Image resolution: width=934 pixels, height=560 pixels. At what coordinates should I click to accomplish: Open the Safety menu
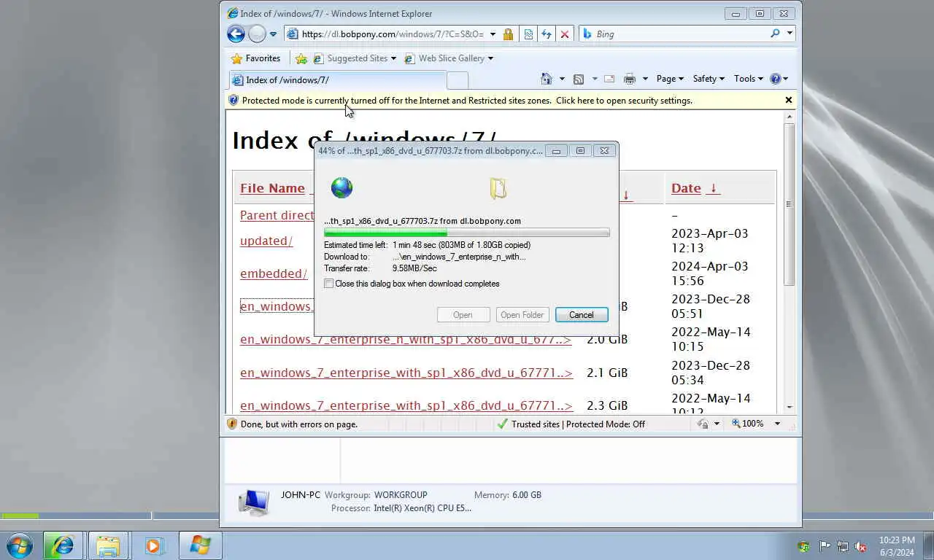[709, 79]
